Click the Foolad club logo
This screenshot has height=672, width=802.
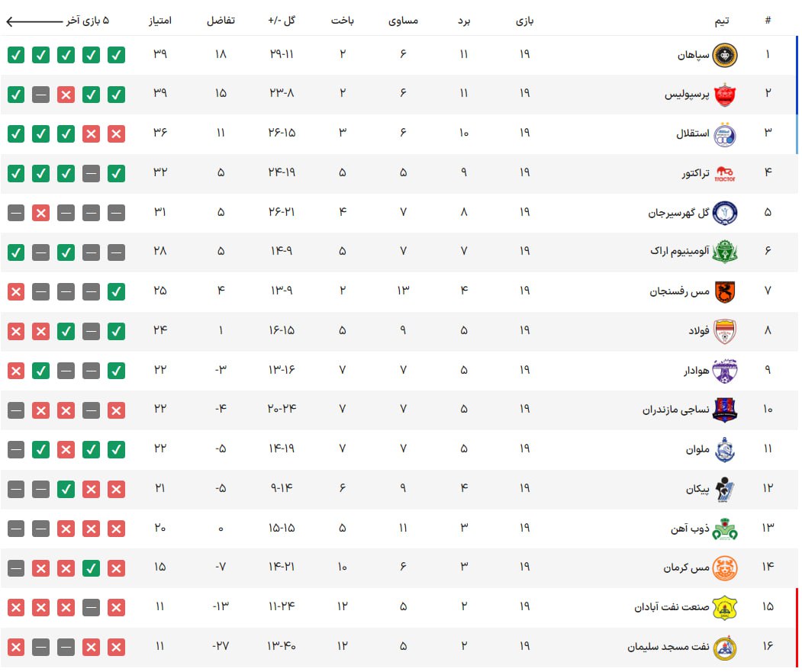[x=724, y=331]
